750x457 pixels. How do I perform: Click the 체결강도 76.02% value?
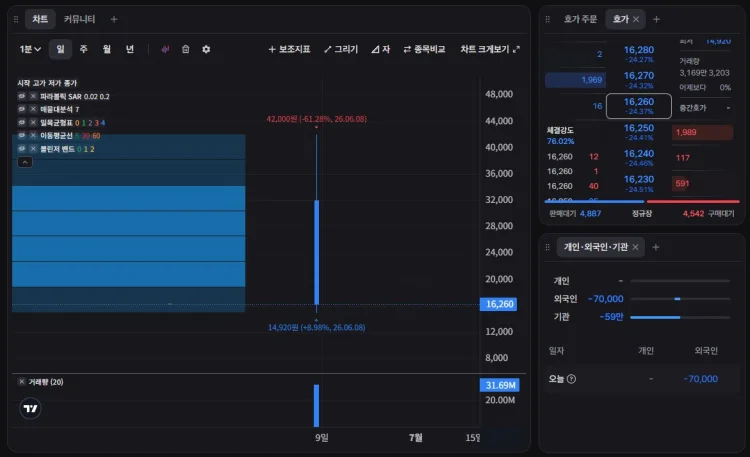[560, 141]
